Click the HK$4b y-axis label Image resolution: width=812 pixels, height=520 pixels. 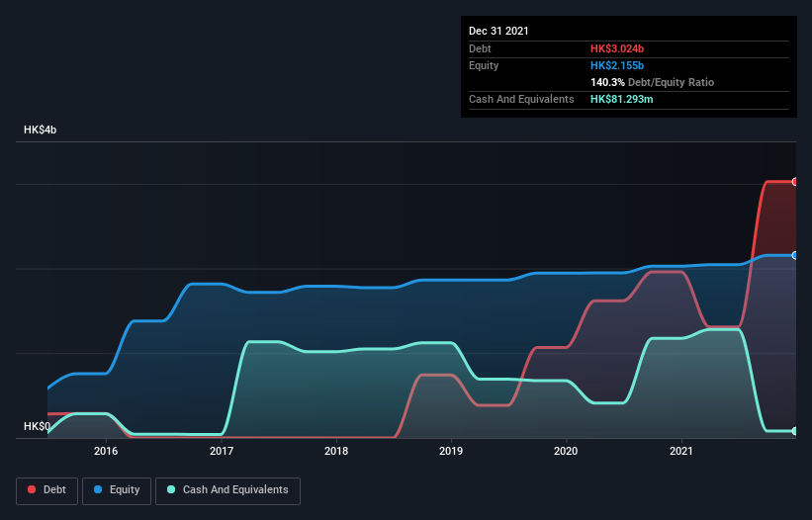40,130
